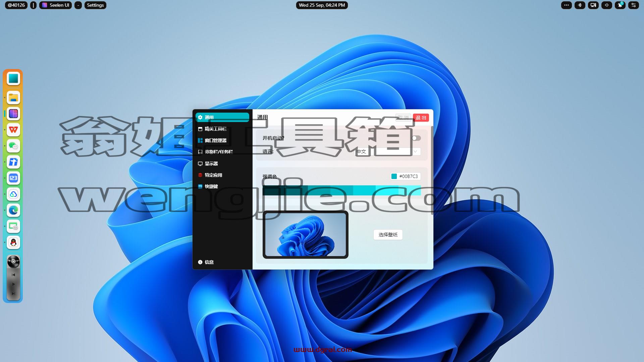Click the vinyl record media cover
The height and width of the screenshot is (362, 644).
13,261
